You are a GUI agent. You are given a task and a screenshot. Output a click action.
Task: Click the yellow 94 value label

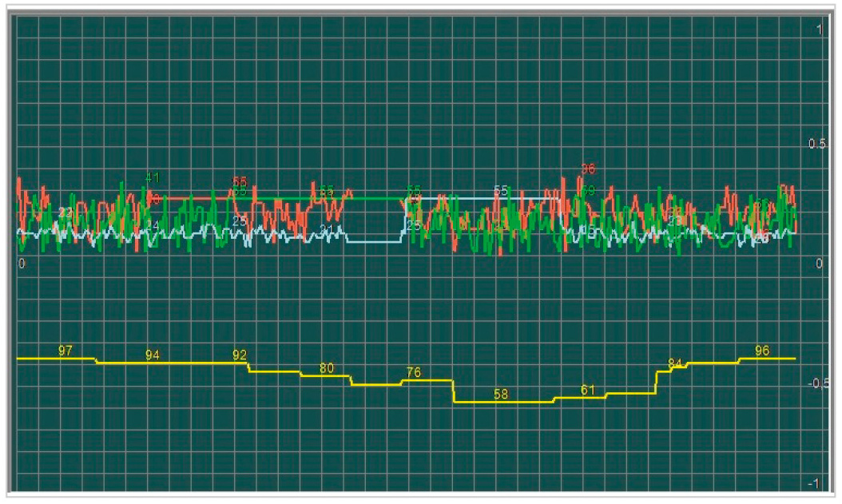click(x=152, y=355)
